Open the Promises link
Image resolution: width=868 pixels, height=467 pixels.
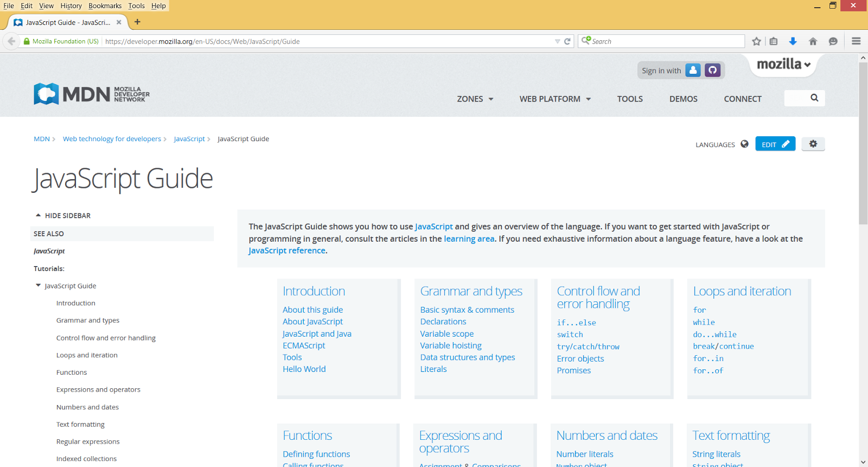[x=574, y=370]
